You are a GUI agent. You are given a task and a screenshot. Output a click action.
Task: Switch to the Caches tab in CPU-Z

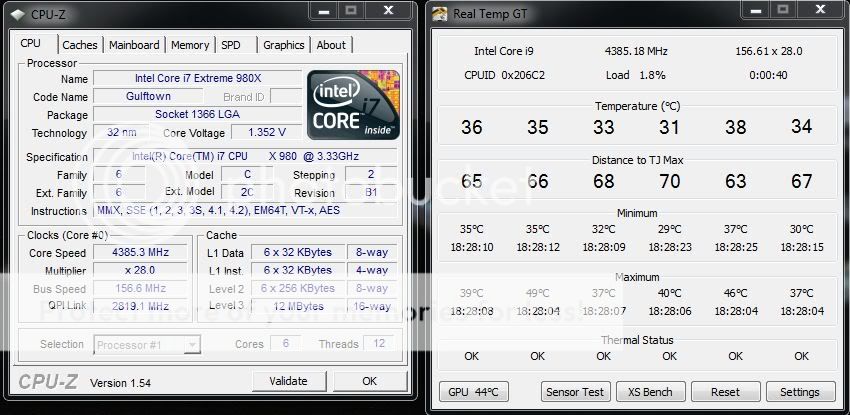point(80,45)
